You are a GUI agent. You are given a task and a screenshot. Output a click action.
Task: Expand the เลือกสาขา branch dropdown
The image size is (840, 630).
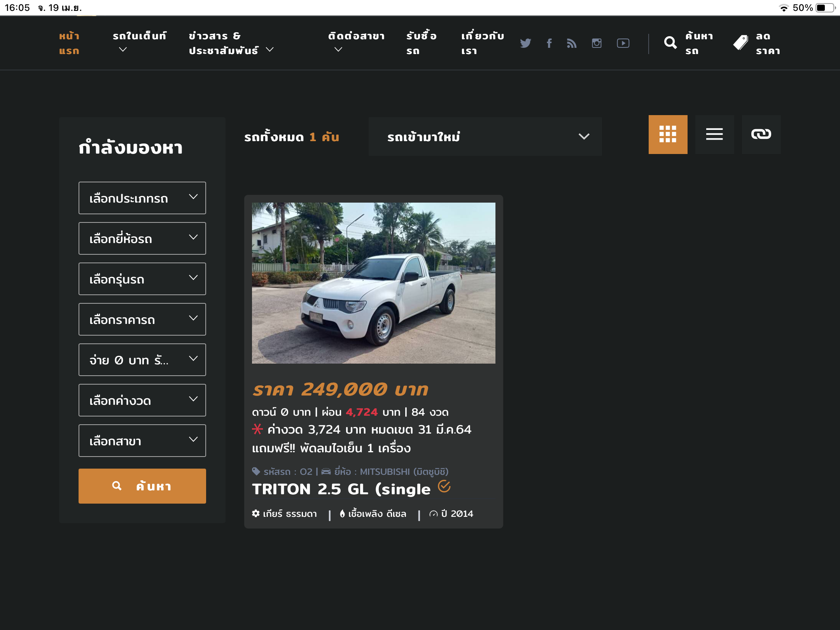[x=142, y=441]
